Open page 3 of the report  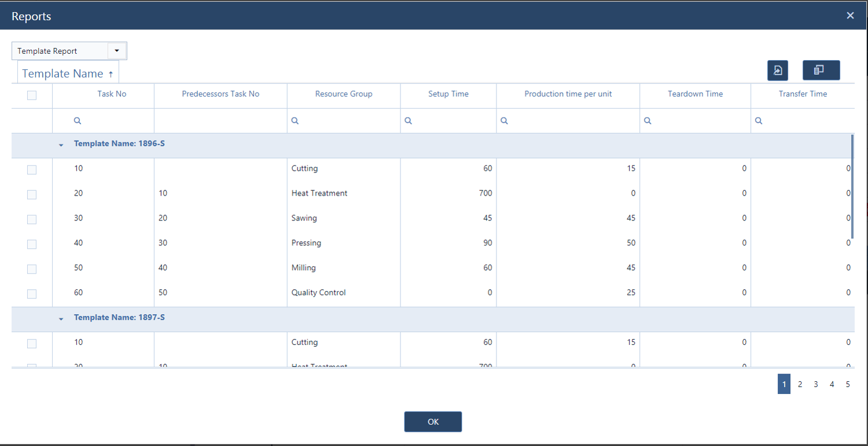(x=816, y=384)
